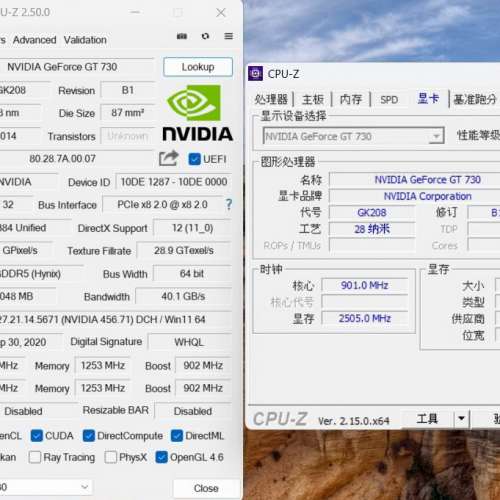
Task: Click the GPU-Z refresh icon
Action: (x=205, y=36)
